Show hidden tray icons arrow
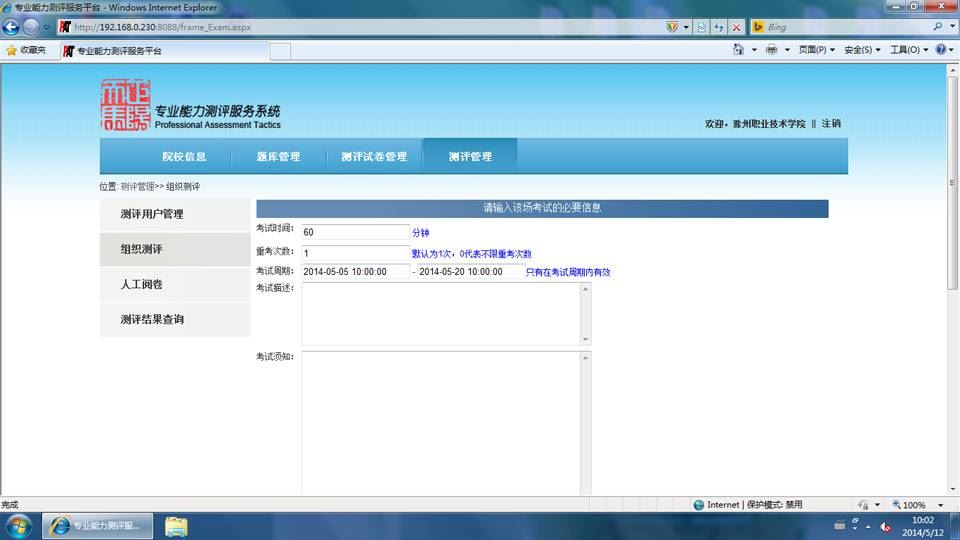The height and width of the screenshot is (540, 960). [x=868, y=527]
